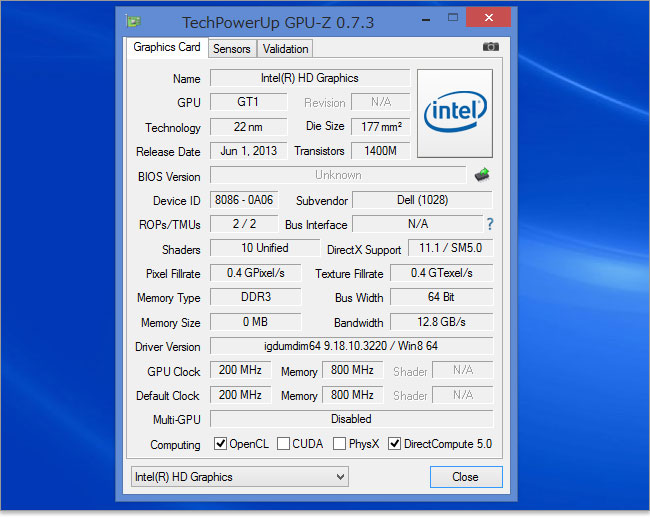
Task: Toggle the DirectCompute 5.0 checkbox
Action: (394, 444)
